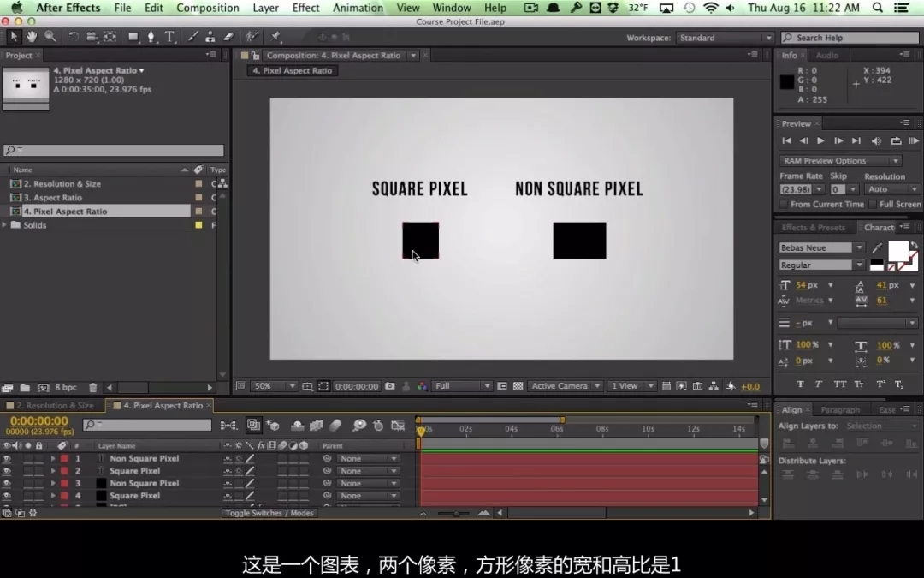Toggle visibility of layer 2 Square Pixel
Screen dimensions: 924x578
click(7, 471)
